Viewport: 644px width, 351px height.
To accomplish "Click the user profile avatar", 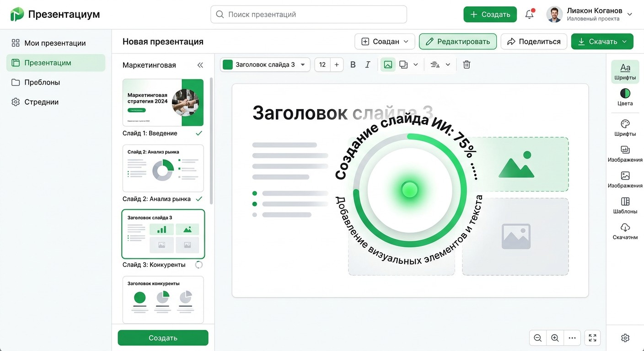I will 554,14.
